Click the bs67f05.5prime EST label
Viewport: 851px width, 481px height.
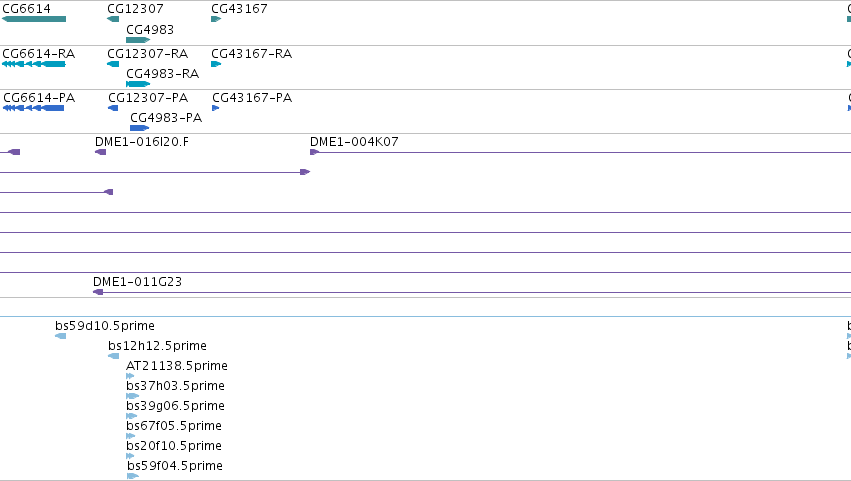point(174,426)
